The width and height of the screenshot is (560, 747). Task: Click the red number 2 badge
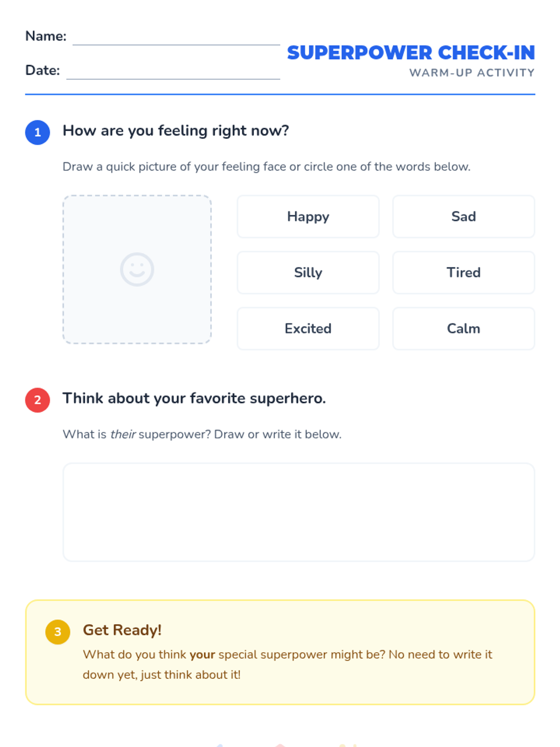pos(38,400)
